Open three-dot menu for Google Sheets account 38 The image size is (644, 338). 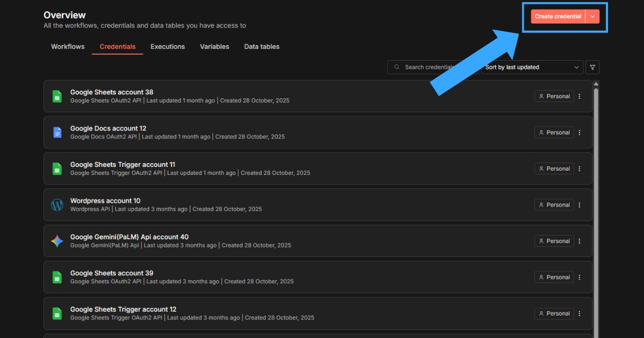click(x=579, y=97)
